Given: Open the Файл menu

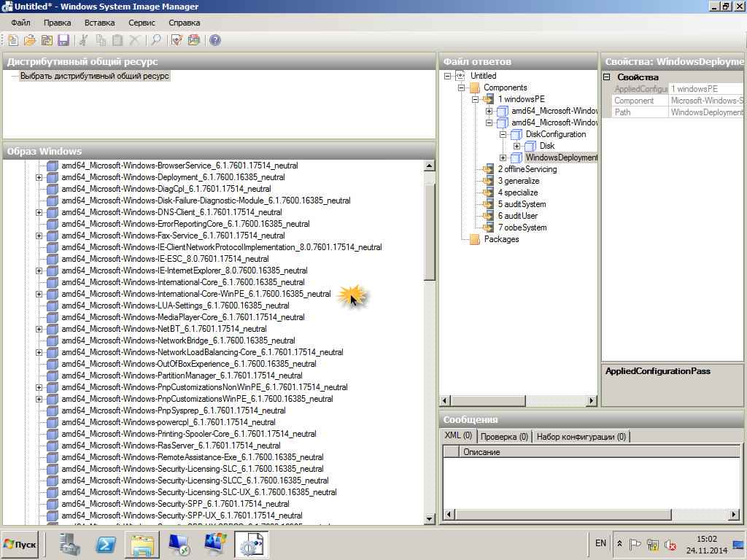Looking at the screenshot, I should tap(20, 23).
